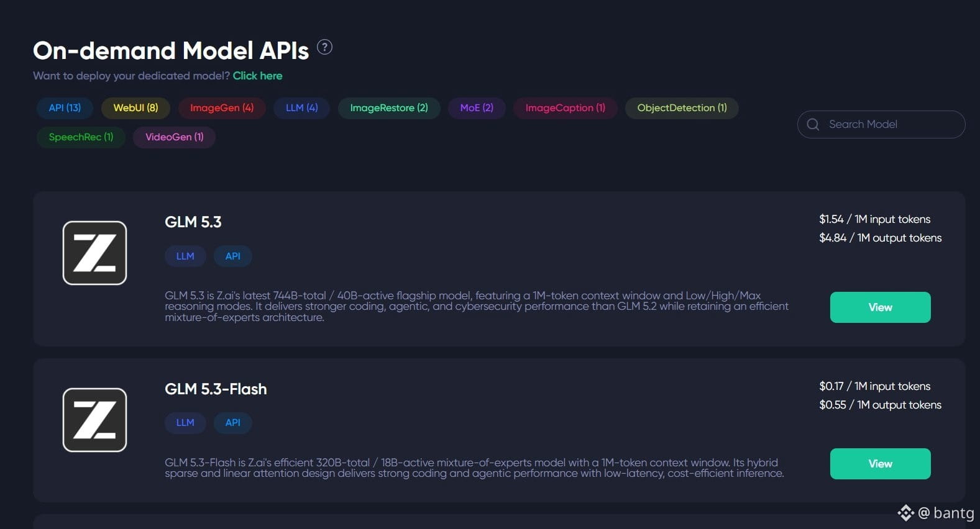Click the '$4.84 / 1M output tokens' price
This screenshot has height=529, width=980.
tap(880, 238)
